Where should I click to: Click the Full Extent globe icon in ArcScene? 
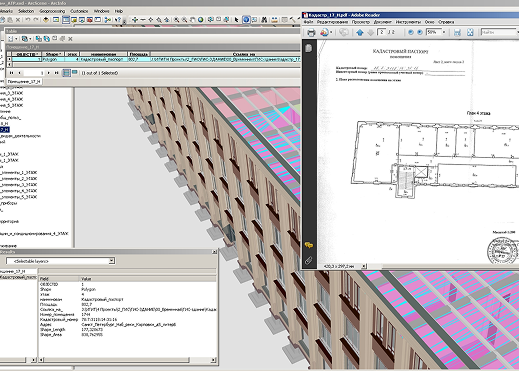click(x=201, y=20)
